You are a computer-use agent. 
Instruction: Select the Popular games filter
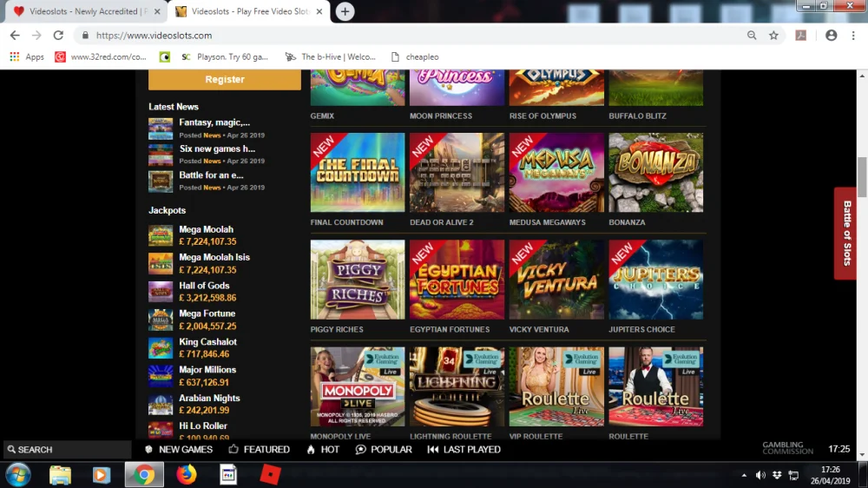click(x=384, y=449)
